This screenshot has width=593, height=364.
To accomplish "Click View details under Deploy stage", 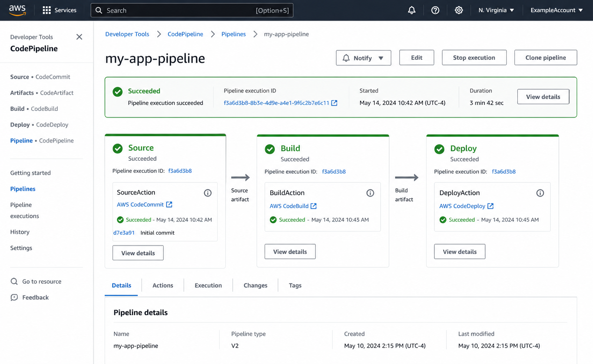I will (x=460, y=252).
